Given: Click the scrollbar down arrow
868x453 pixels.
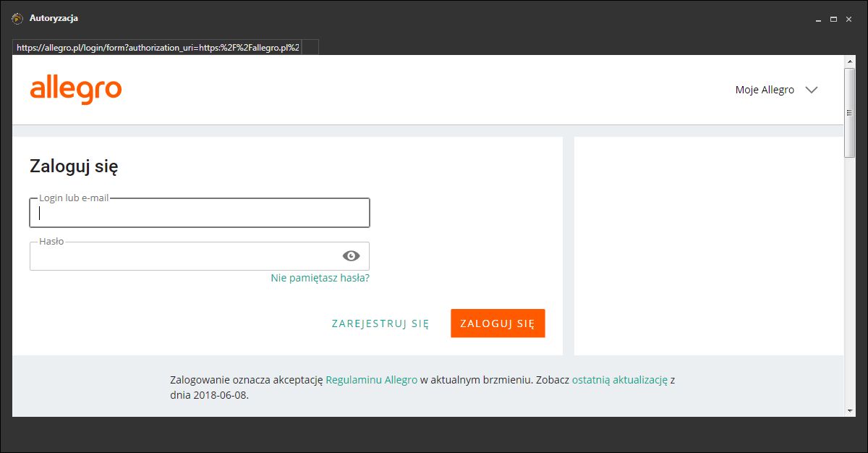Looking at the screenshot, I should click(850, 411).
